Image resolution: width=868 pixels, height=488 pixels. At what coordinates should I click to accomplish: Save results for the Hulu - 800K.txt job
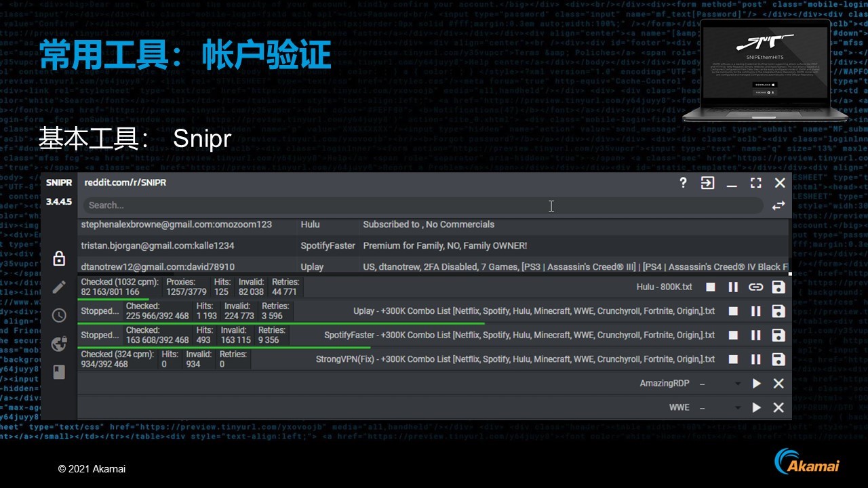point(778,287)
